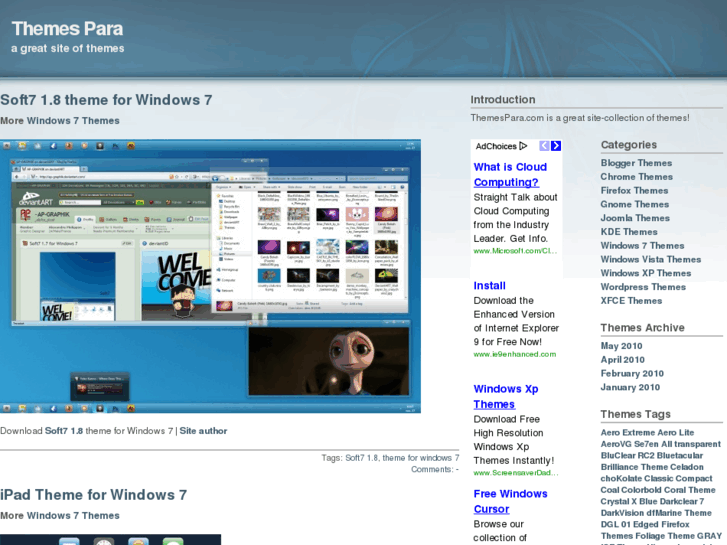The width and height of the screenshot is (727, 545).
Task: Select the DarkVision tag
Action: (623, 513)
